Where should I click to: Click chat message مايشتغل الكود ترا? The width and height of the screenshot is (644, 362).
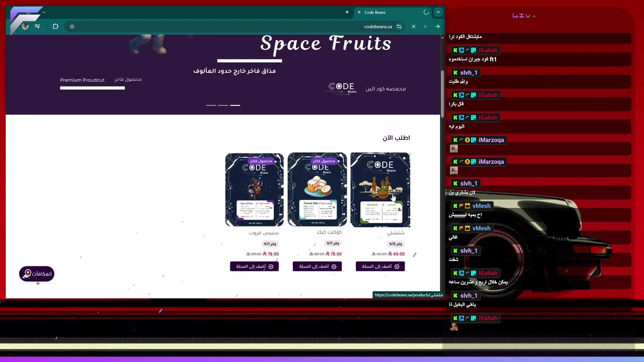tap(465, 37)
